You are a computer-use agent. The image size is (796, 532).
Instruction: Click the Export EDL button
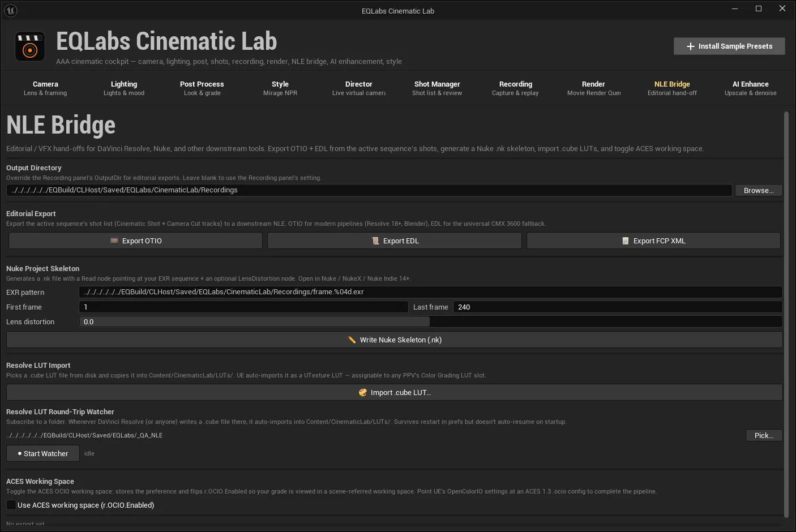coord(395,241)
